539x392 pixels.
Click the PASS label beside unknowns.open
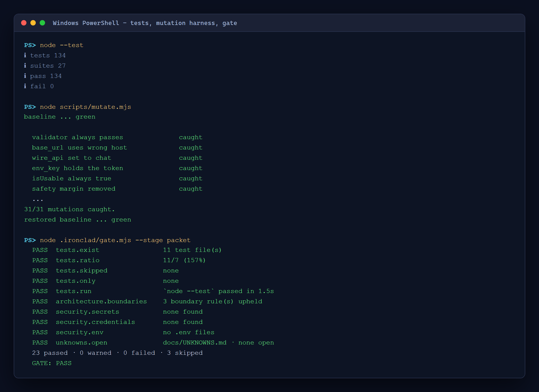pos(40,343)
